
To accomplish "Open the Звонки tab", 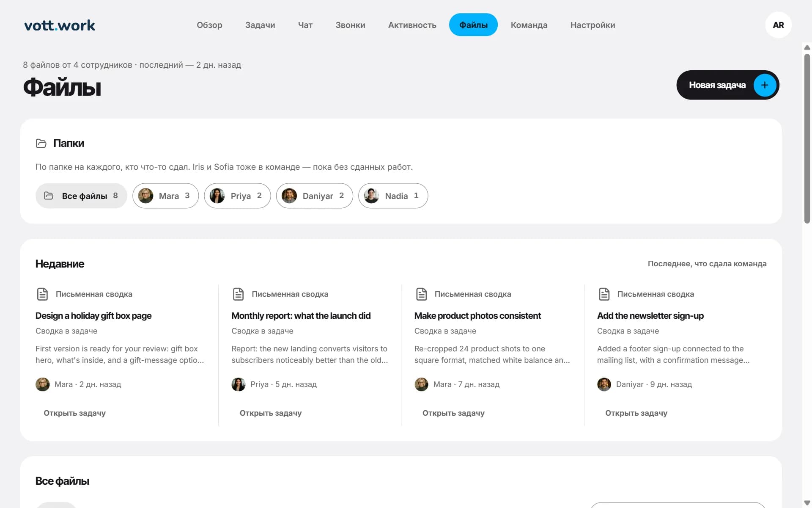I will (x=350, y=25).
